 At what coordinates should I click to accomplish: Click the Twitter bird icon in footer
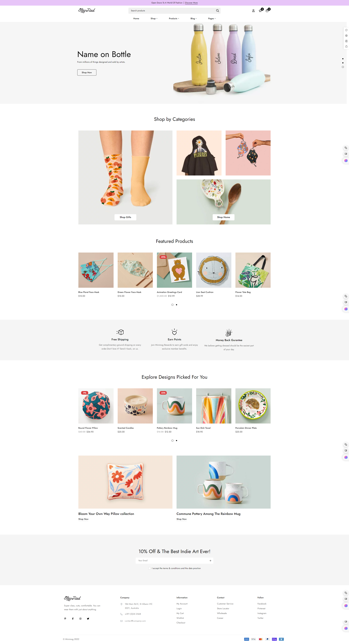(x=88, y=619)
